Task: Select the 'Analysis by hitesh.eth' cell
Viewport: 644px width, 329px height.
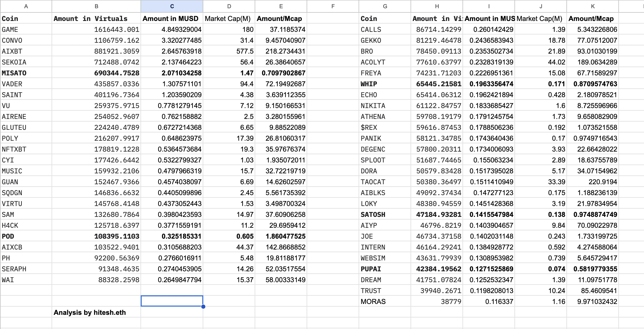Action: point(90,312)
